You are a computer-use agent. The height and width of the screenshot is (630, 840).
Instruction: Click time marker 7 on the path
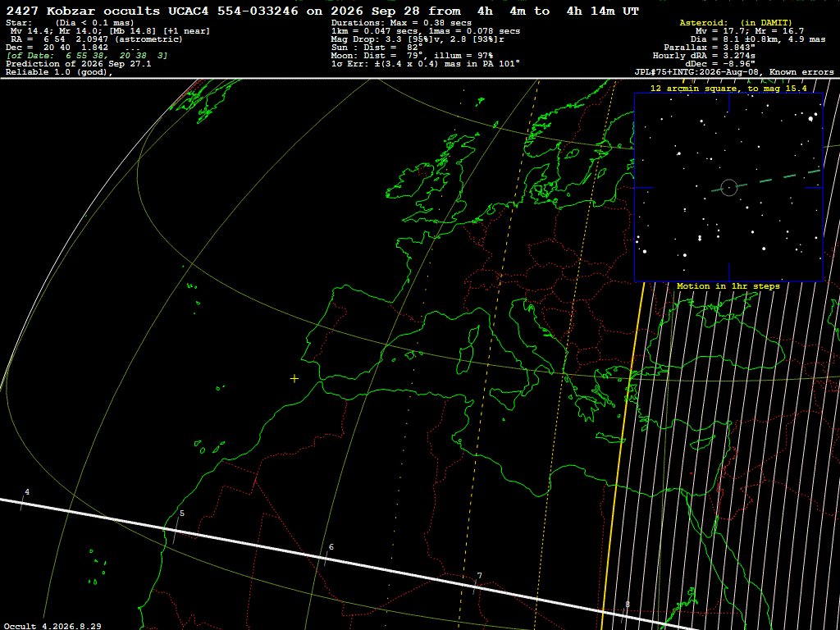click(x=479, y=576)
